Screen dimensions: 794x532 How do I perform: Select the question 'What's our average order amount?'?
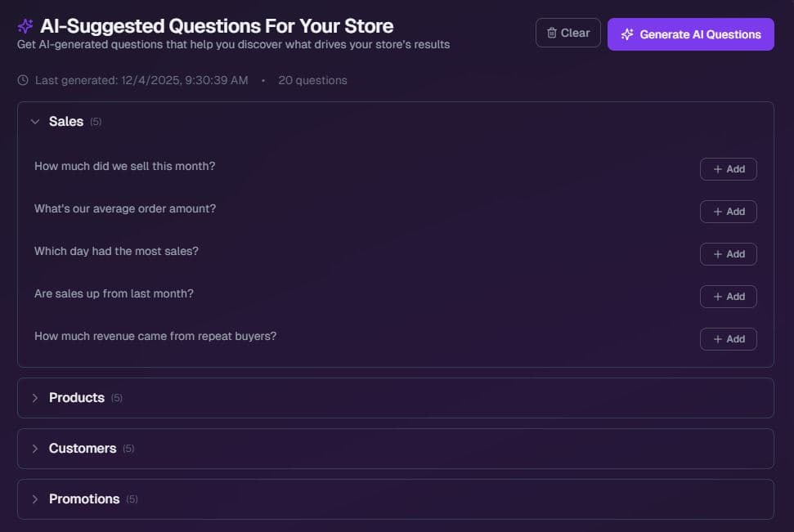[x=124, y=208]
